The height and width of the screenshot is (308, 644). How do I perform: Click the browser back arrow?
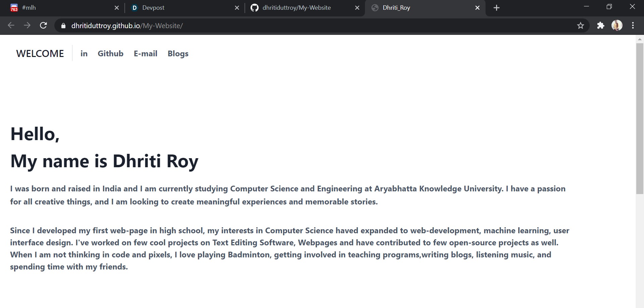point(11,25)
